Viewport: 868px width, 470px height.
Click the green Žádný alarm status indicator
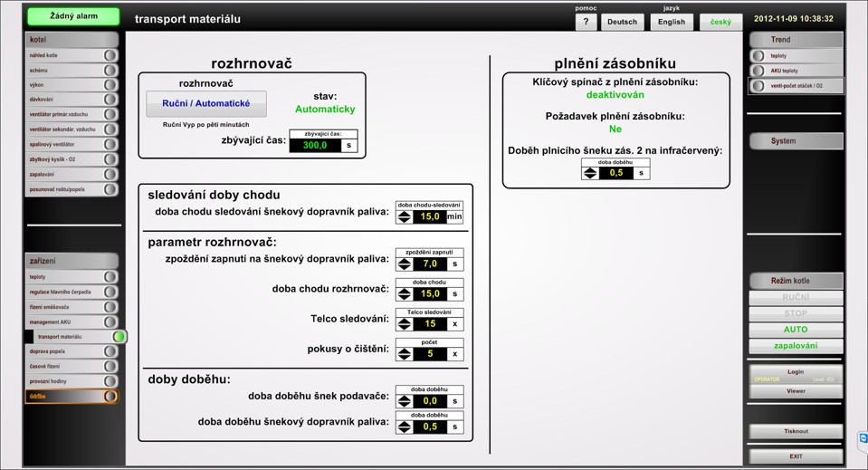click(73, 16)
